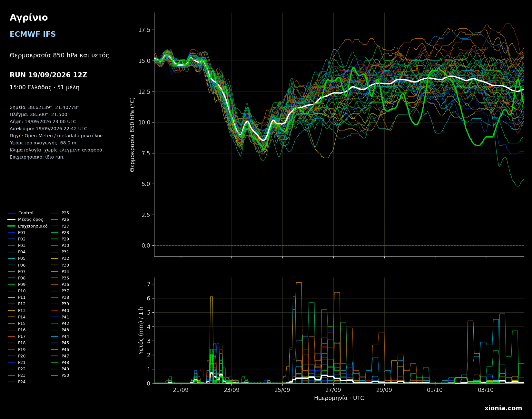The image size is (532, 419).
Task: Click the 21/09 date tick label
Action: 181,390
